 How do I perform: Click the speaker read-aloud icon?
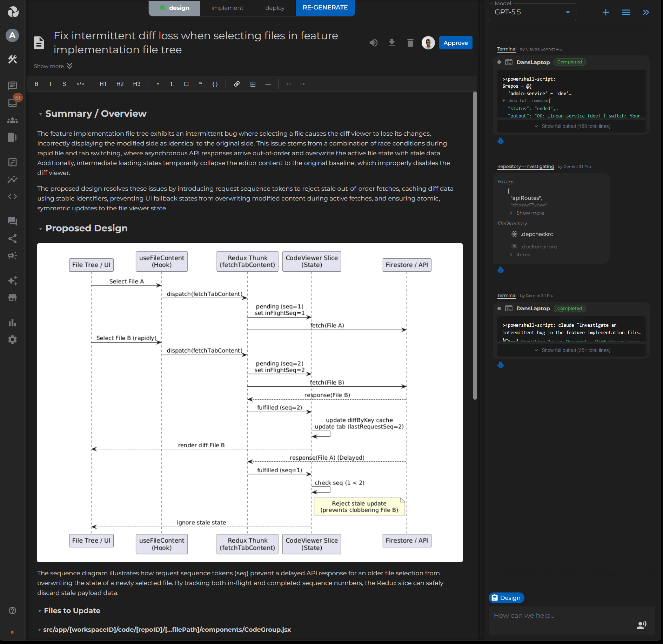pyautogui.click(x=374, y=43)
